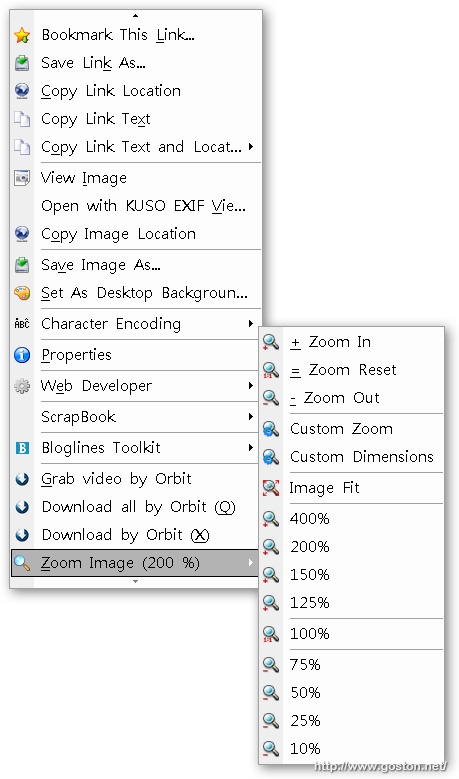Click the Bloglines Toolkit B icon
The image size is (459, 779).
(22, 448)
